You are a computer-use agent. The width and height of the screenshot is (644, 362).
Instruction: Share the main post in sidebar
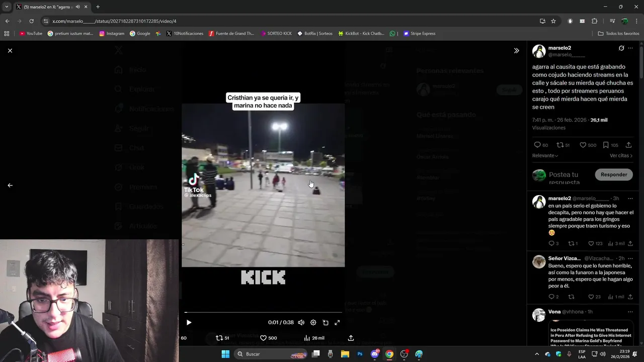629,145
